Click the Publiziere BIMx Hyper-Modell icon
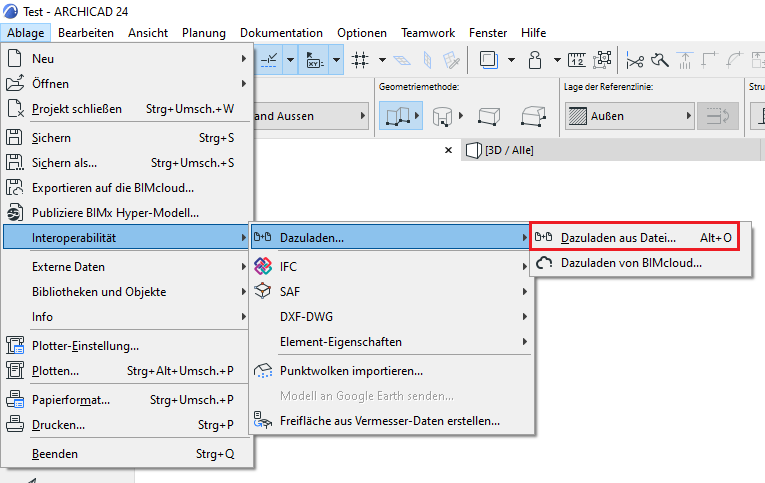 pos(15,212)
